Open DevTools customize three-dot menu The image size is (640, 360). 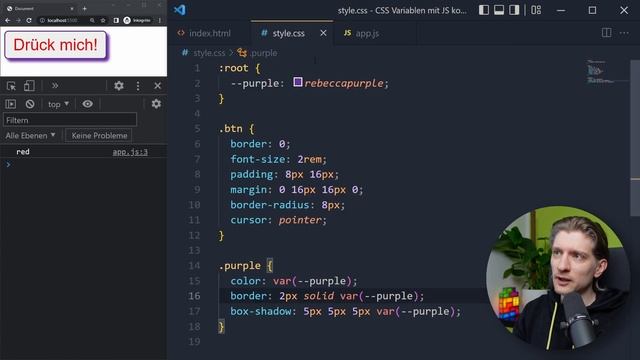click(138, 86)
